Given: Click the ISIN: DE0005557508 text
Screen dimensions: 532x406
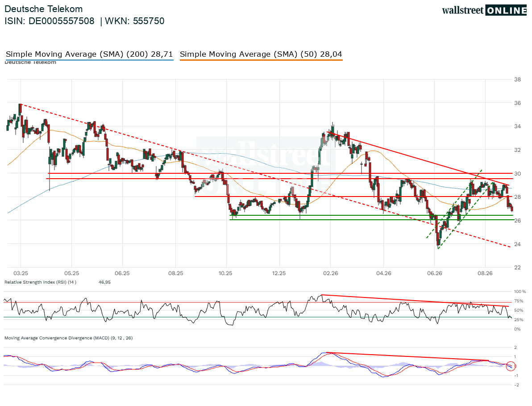Looking at the screenshot, I should [50, 21].
